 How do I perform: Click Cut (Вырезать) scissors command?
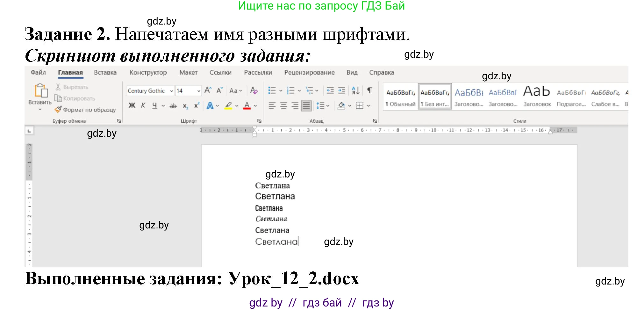pyautogui.click(x=72, y=87)
